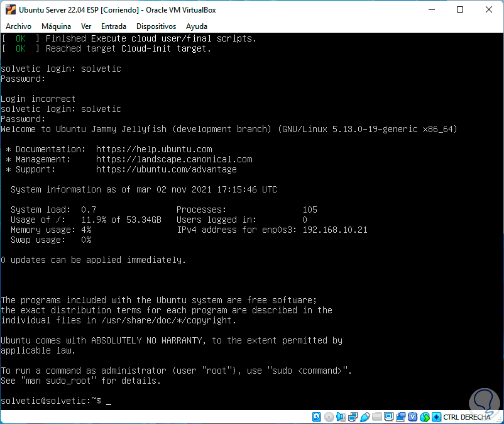Open the audio settings status icon

(341, 417)
